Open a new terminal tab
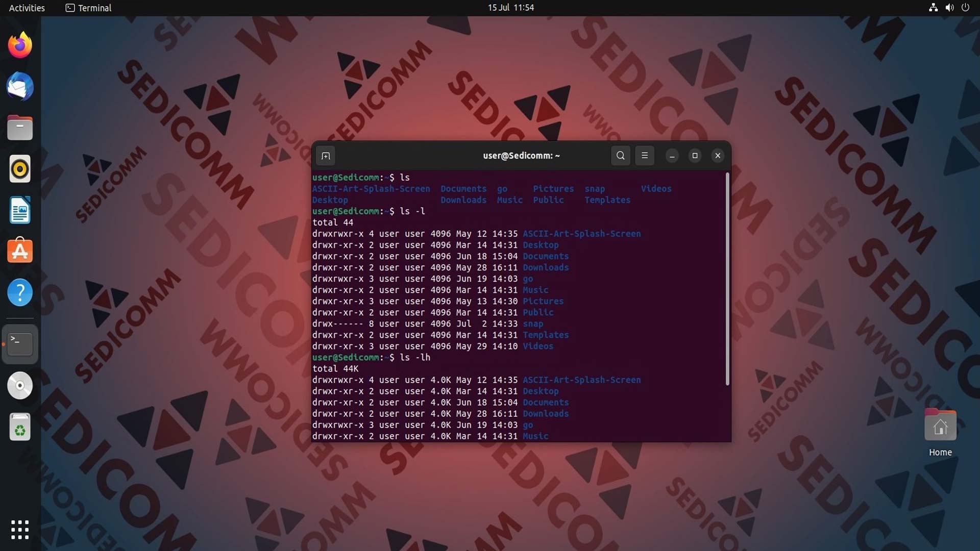The height and width of the screenshot is (551, 980). [x=326, y=156]
